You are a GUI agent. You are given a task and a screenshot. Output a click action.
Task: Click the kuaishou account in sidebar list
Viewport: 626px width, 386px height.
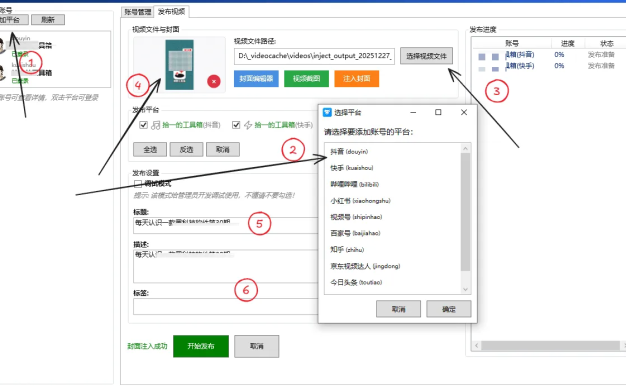(55, 73)
